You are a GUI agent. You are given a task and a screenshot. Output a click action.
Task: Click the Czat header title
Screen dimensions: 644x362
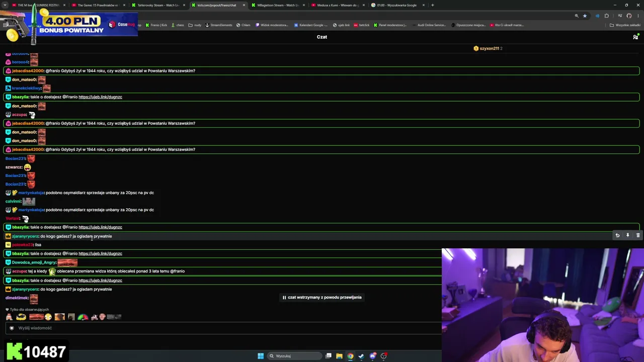tap(322, 37)
